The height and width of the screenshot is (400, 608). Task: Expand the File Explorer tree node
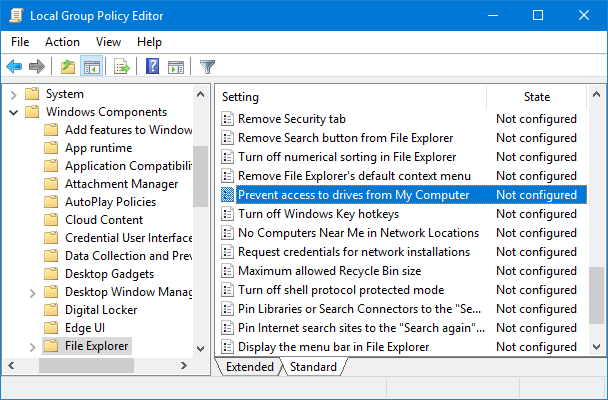pos(33,347)
